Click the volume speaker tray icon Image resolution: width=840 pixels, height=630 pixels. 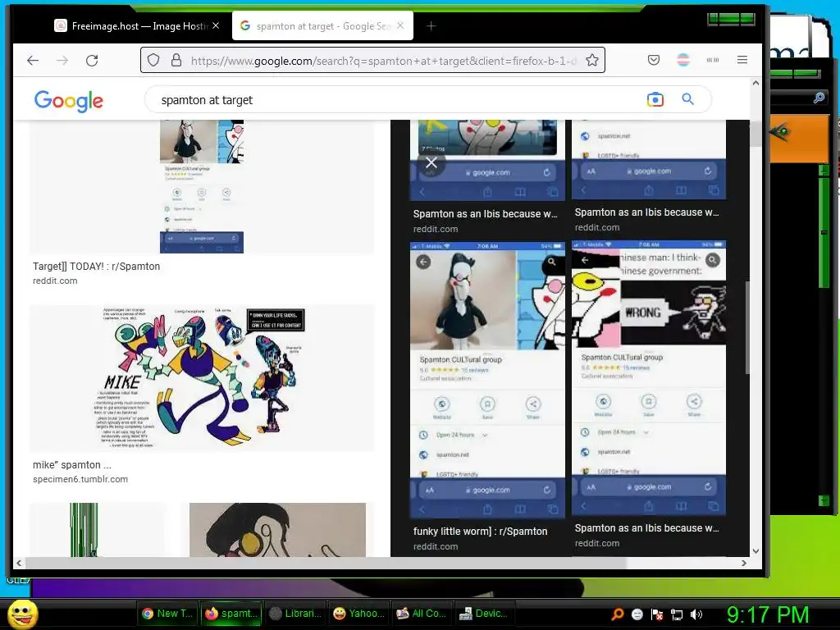click(696, 614)
